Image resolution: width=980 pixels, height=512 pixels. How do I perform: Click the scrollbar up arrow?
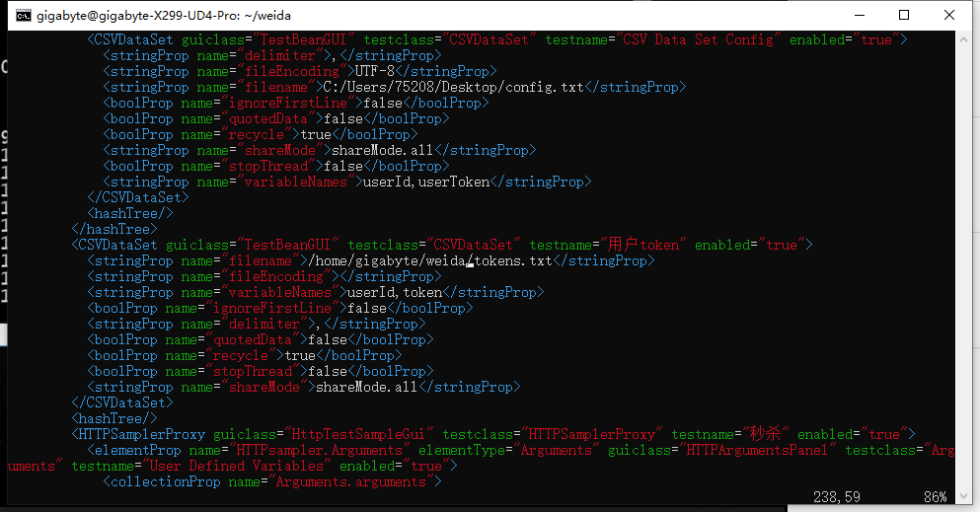(964, 38)
